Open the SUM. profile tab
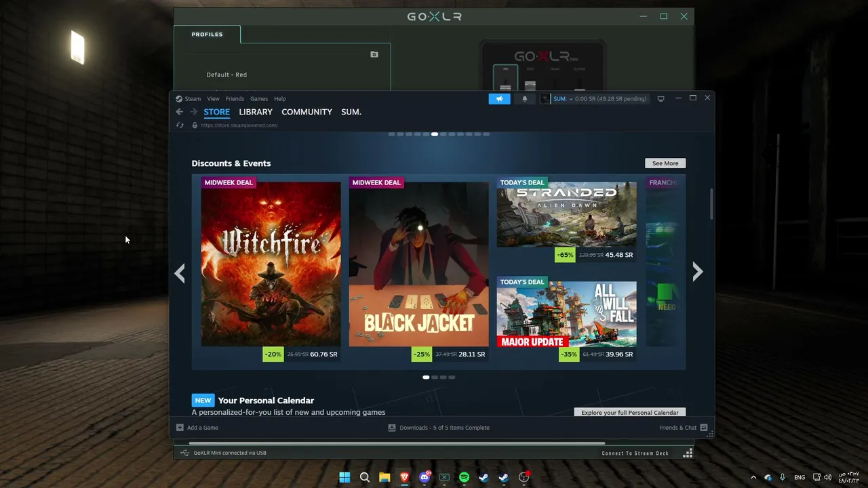 351,112
